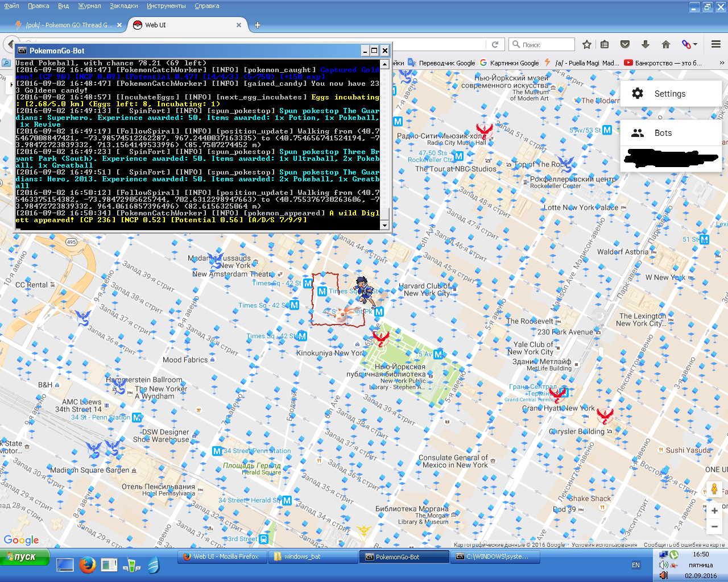
Task: Open the Картинки Google bookmark
Action: (510, 63)
